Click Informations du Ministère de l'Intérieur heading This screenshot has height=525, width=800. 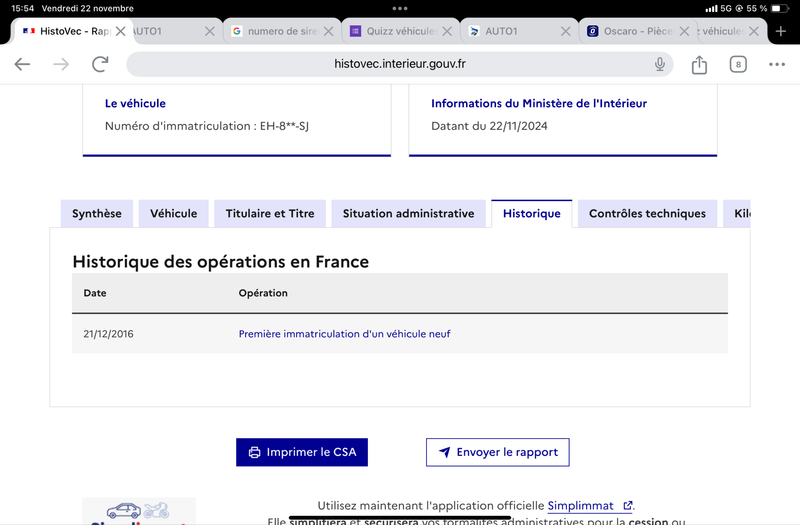[539, 103]
